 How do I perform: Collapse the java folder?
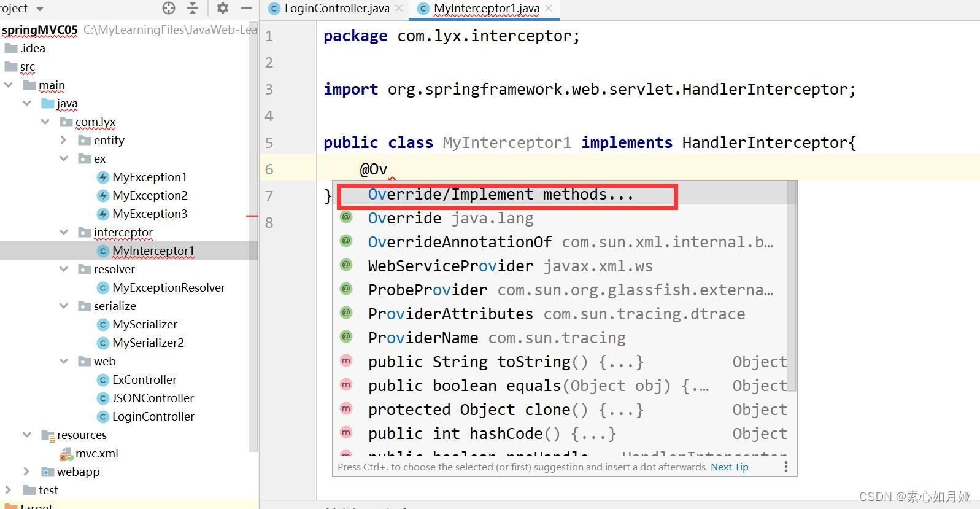(27, 103)
